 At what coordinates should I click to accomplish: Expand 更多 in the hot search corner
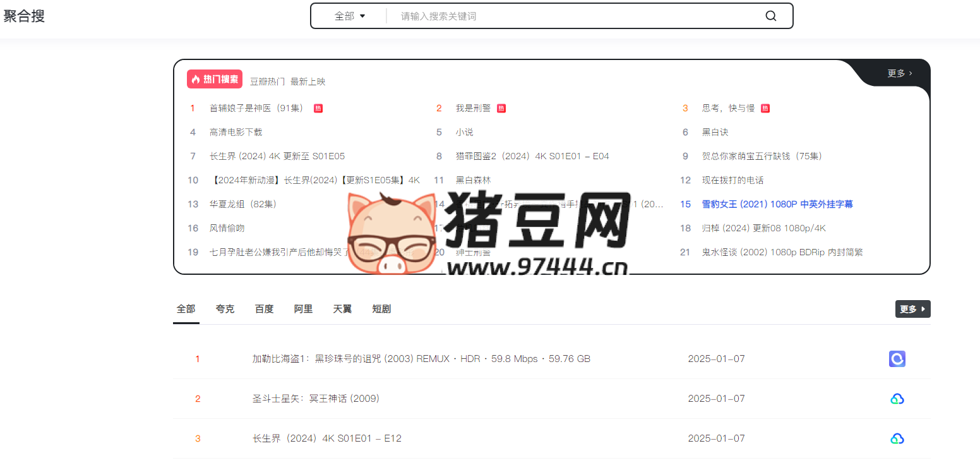(x=899, y=73)
